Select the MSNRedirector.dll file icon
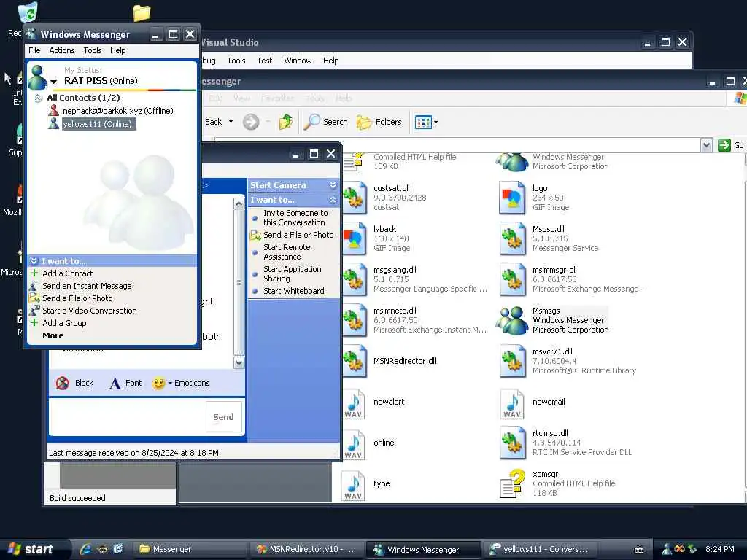 pyautogui.click(x=355, y=362)
